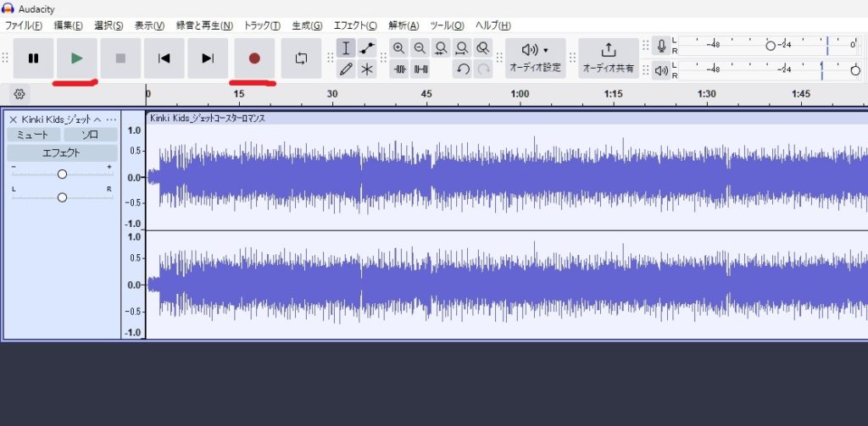Click the Undo arrow icon
This screenshot has height=426, width=868.
463,69
